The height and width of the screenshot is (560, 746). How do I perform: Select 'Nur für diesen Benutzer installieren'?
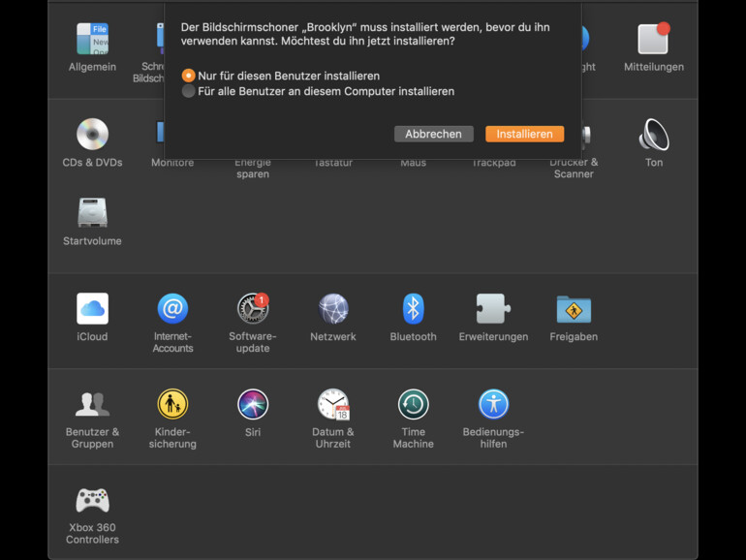pyautogui.click(x=281, y=76)
